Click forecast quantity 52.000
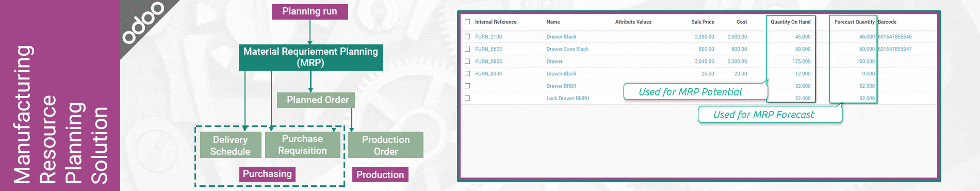The image size is (980, 191). tap(867, 86)
